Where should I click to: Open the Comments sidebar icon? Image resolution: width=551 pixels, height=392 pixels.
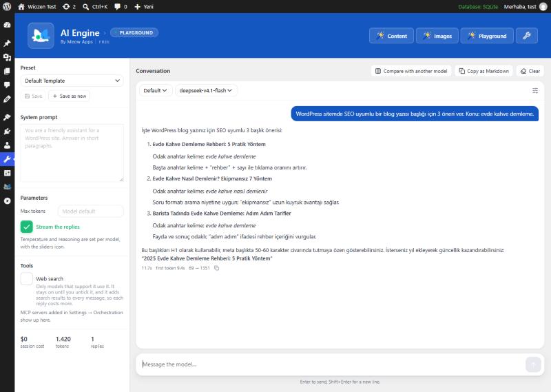[x=7, y=85]
